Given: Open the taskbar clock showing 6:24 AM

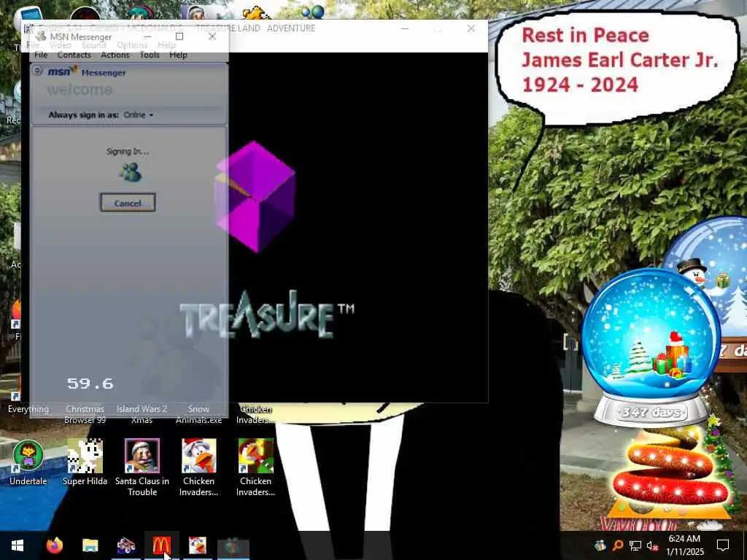Looking at the screenshot, I should (x=684, y=545).
